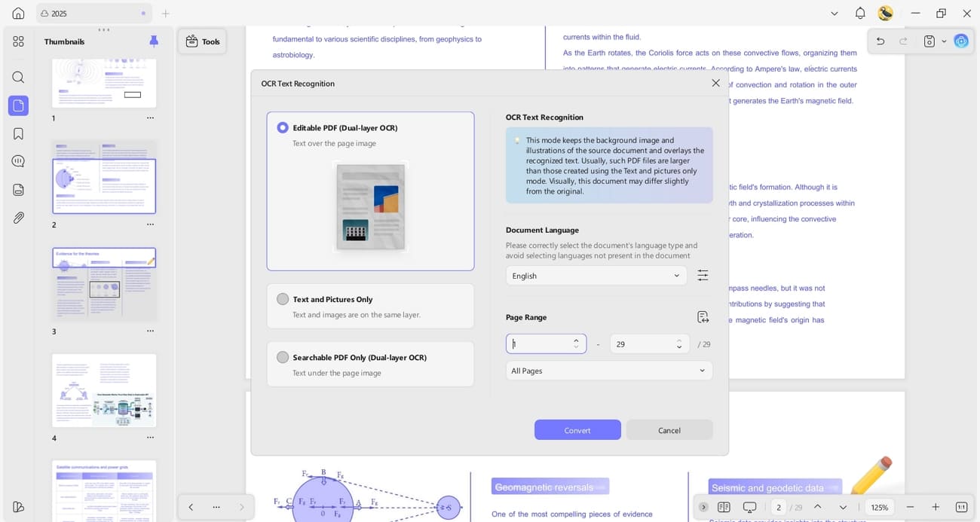Click the fit-to-page icon
The image size is (980, 522).
tap(961, 507)
